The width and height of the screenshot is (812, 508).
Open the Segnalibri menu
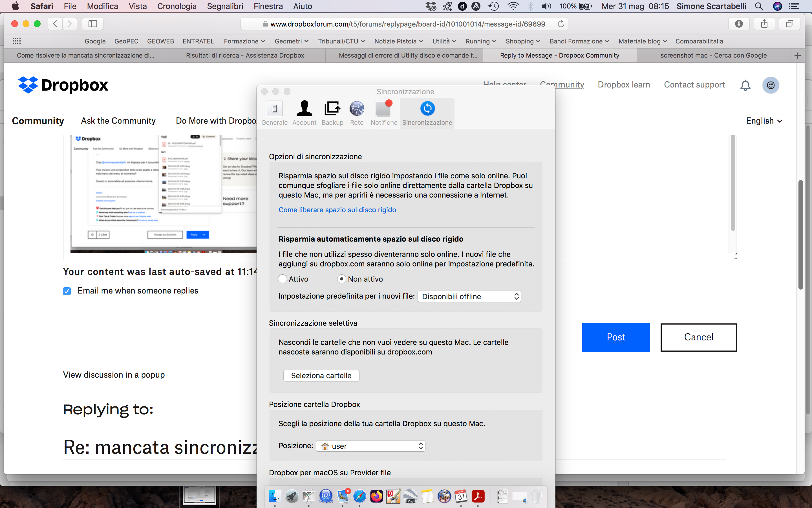(225, 6)
